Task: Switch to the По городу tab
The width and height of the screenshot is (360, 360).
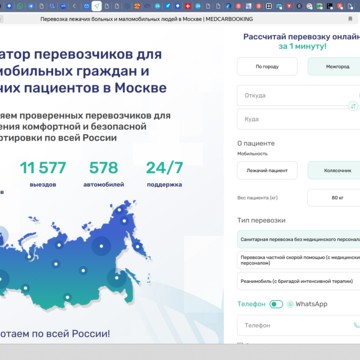Action: 267,66
